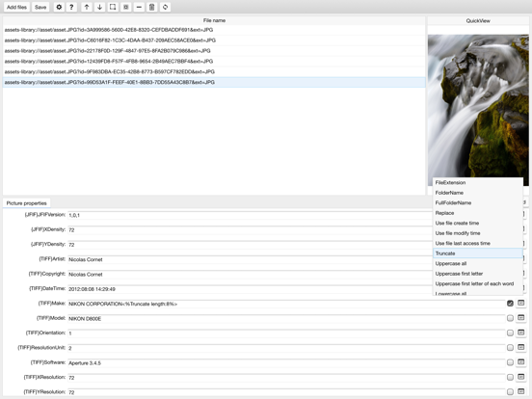Choose FullFolderName from the macro menu
The image size is (532, 399).
click(x=478, y=203)
